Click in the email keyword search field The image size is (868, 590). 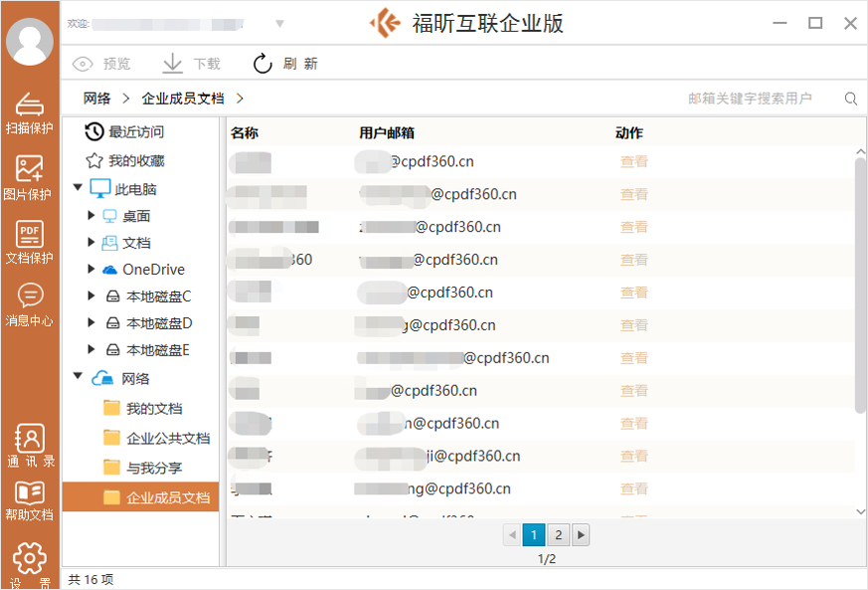click(x=750, y=98)
